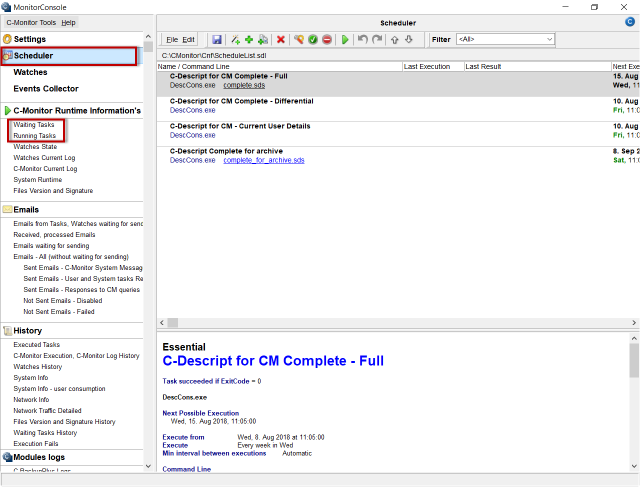Open Not Sent Emails - Disabled

(63, 300)
